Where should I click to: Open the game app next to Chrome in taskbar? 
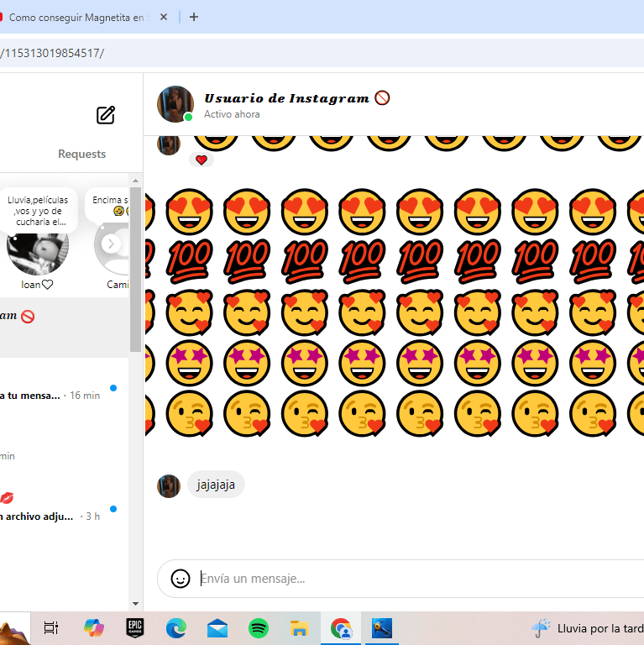coord(382,628)
